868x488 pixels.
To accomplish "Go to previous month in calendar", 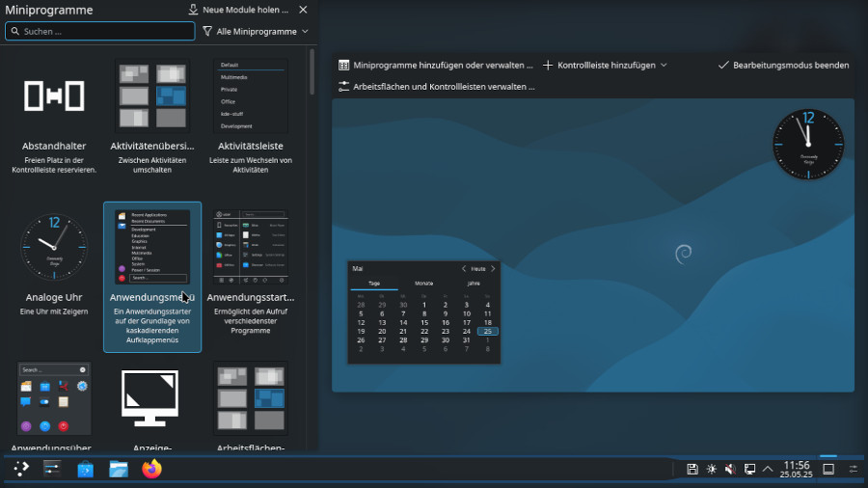I will 464,269.
